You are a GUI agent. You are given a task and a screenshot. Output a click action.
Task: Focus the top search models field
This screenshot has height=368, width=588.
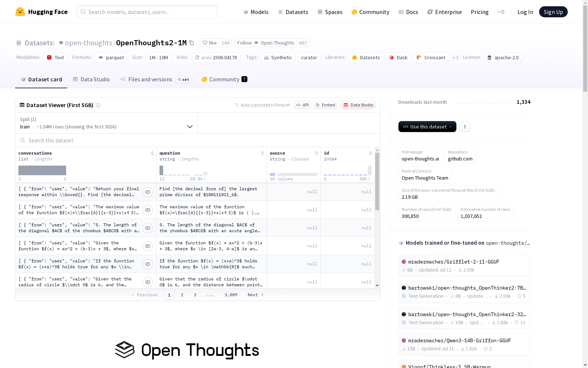(147, 12)
